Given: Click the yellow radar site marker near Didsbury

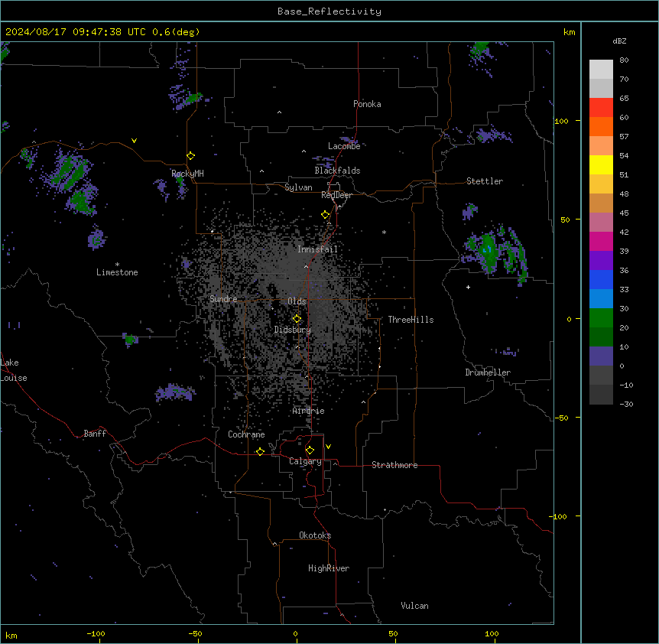Looking at the screenshot, I should pos(297,319).
